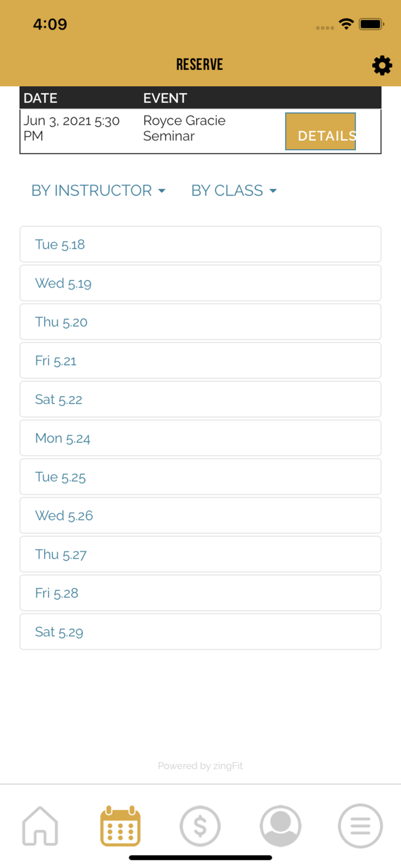Open the Wed 5.26 day row
This screenshot has width=401, height=868.
(x=200, y=516)
